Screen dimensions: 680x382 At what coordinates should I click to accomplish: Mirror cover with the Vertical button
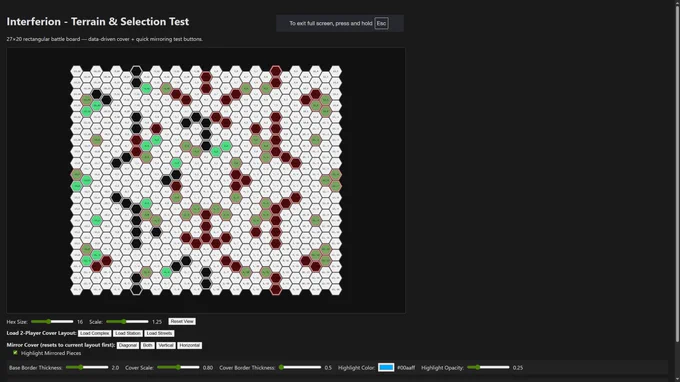pyautogui.click(x=166, y=346)
